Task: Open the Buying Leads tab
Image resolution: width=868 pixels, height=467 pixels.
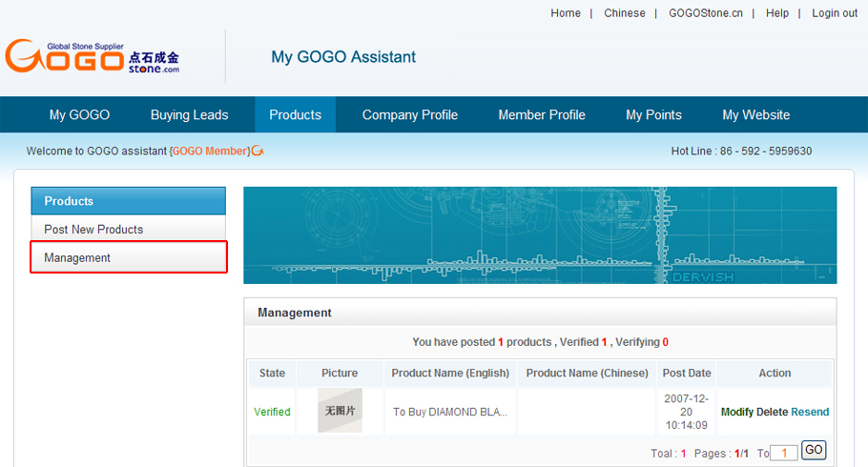Action: pyautogui.click(x=190, y=115)
